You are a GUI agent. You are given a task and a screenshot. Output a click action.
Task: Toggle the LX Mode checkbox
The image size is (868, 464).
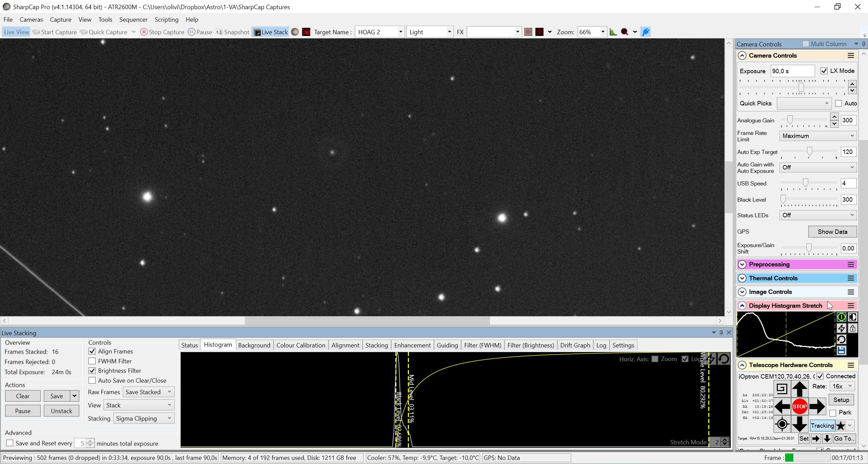pos(824,71)
